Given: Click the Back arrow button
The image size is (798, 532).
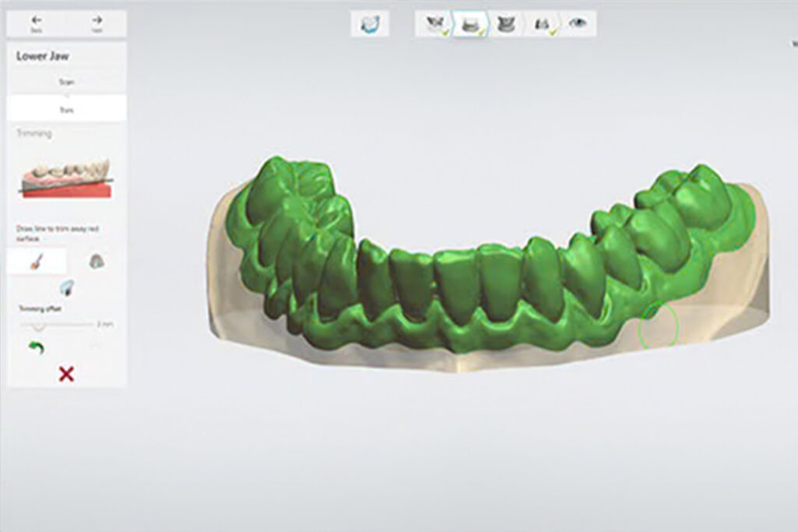Looking at the screenshot, I should point(37,23).
